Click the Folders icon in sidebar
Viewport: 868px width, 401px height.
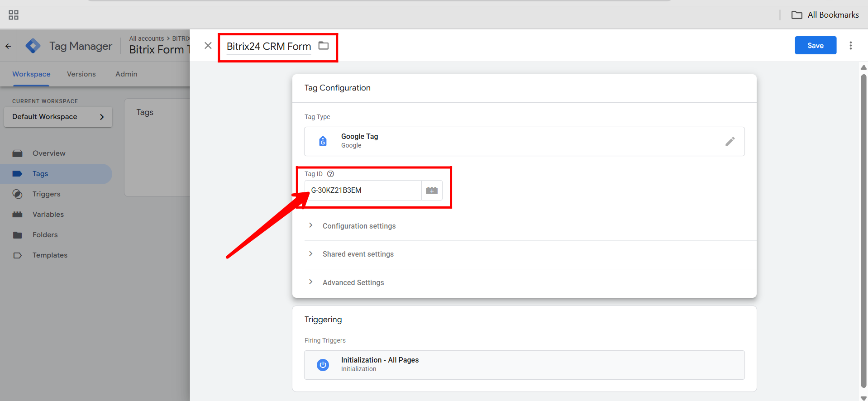[x=18, y=235]
